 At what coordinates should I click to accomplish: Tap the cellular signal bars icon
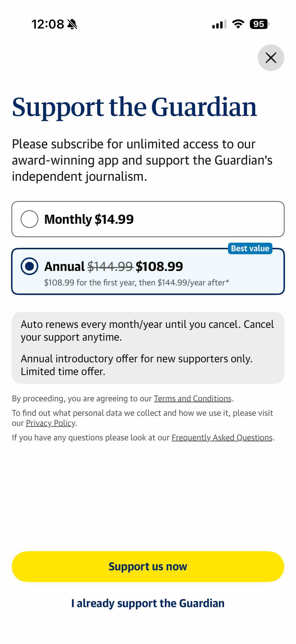pyautogui.click(x=219, y=24)
